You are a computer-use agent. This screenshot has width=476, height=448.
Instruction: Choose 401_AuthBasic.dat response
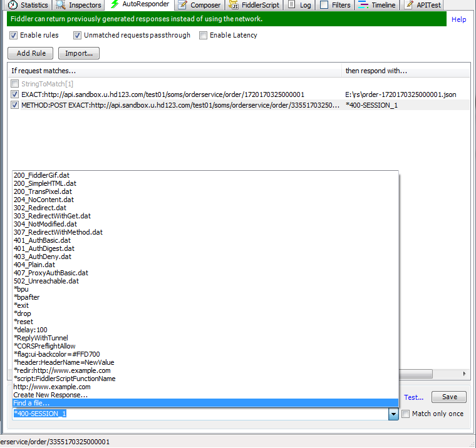click(x=205, y=240)
